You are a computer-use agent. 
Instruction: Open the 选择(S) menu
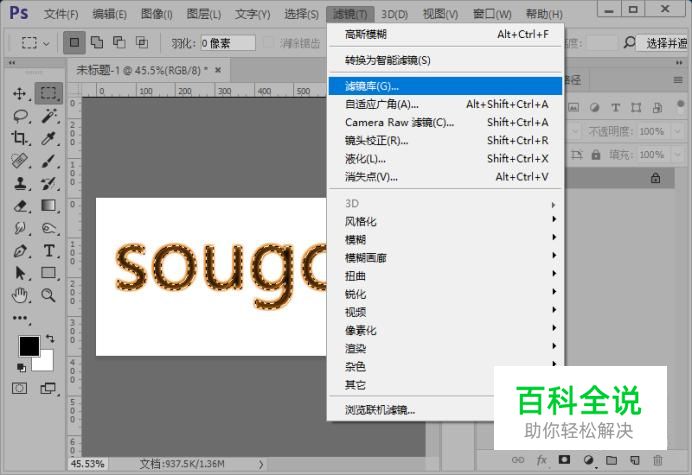tap(301, 14)
